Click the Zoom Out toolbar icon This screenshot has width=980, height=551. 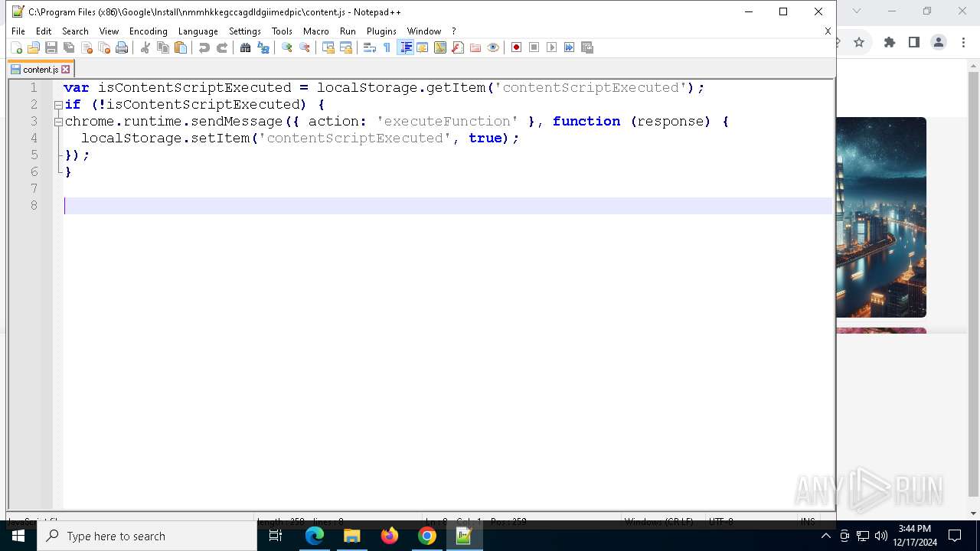(x=305, y=47)
